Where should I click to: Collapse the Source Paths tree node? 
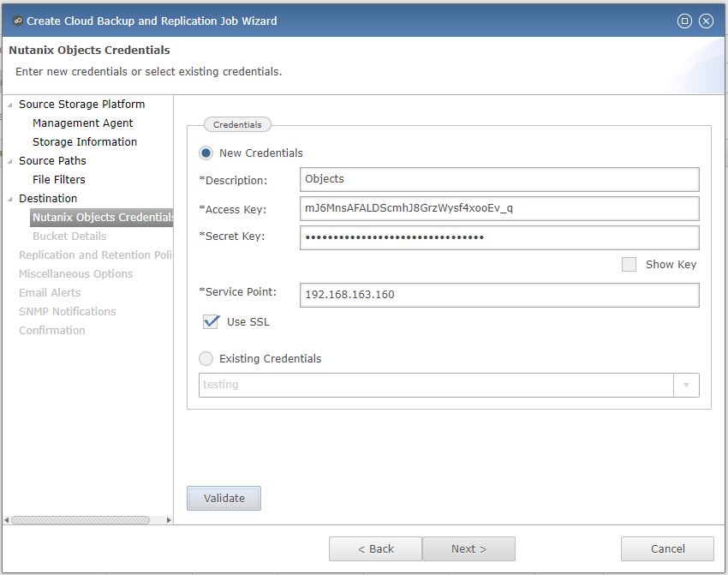(x=10, y=162)
